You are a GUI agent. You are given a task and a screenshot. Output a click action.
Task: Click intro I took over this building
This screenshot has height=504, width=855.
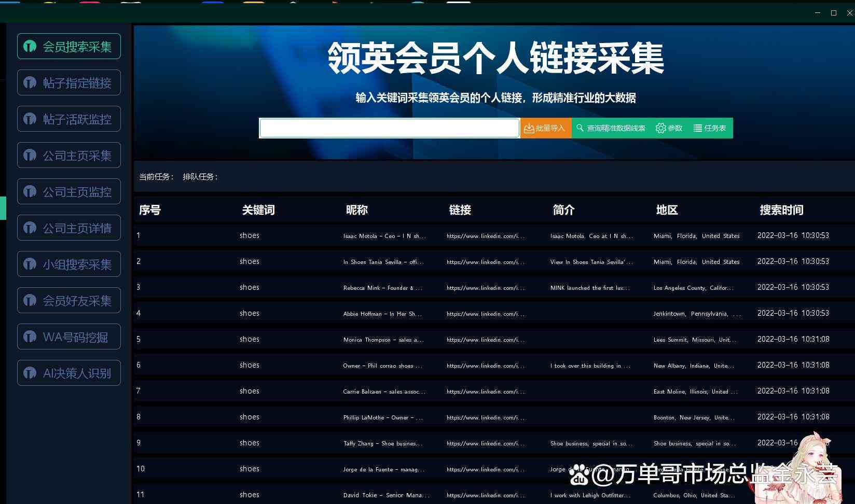tap(590, 366)
